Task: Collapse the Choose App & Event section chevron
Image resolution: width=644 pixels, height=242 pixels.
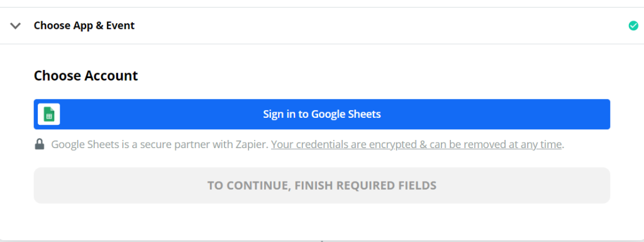Action: (x=16, y=26)
